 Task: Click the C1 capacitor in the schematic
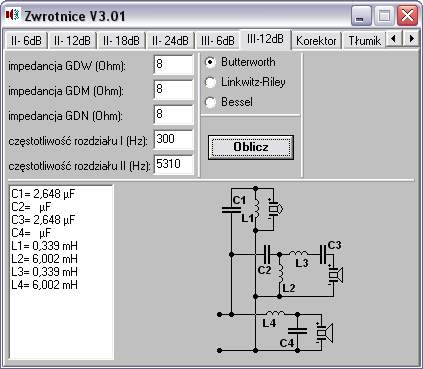point(231,209)
